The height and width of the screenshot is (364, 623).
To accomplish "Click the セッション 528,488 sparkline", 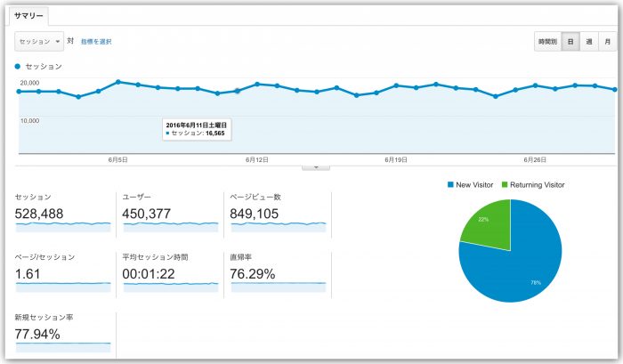I will (62, 226).
